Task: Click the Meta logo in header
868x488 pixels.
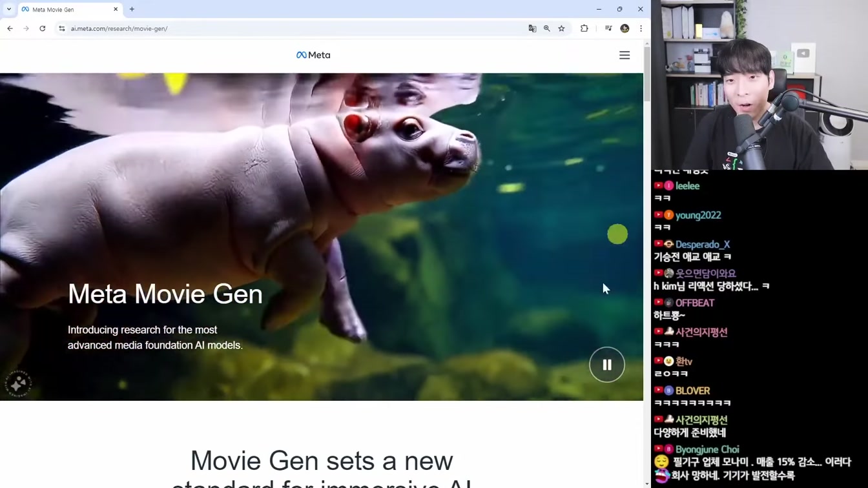Action: point(313,55)
